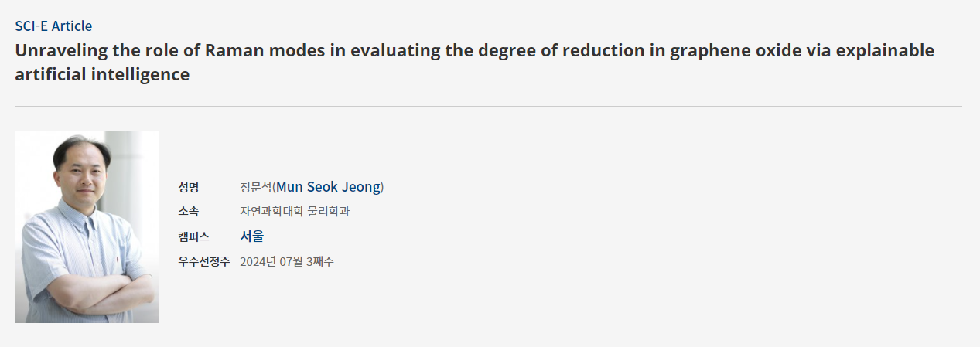Click the 캠퍼스 field label
Viewport: 980px width, 347px height.
(193, 236)
